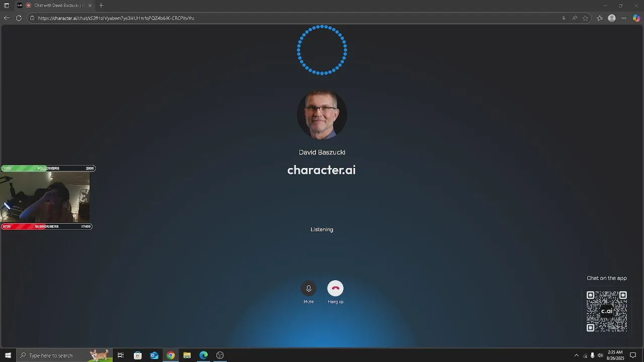Open OBS Studio from taskbar
Viewport: 644px width, 362px height.
click(x=220, y=355)
